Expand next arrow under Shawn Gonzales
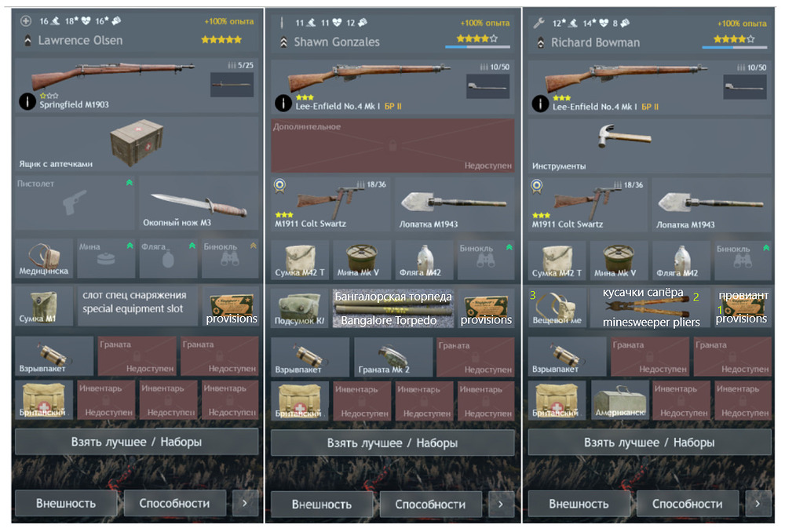This screenshot has width=785, height=532. 501,504
